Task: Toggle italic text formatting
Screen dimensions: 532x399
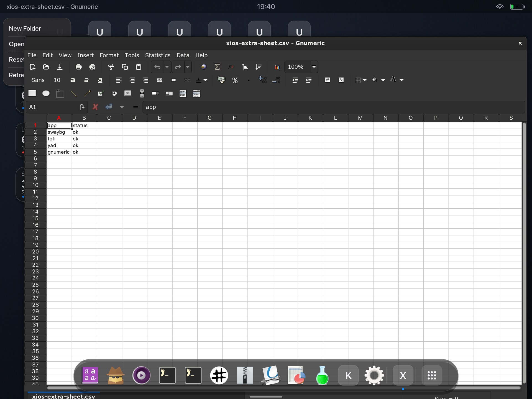Action: [86, 80]
